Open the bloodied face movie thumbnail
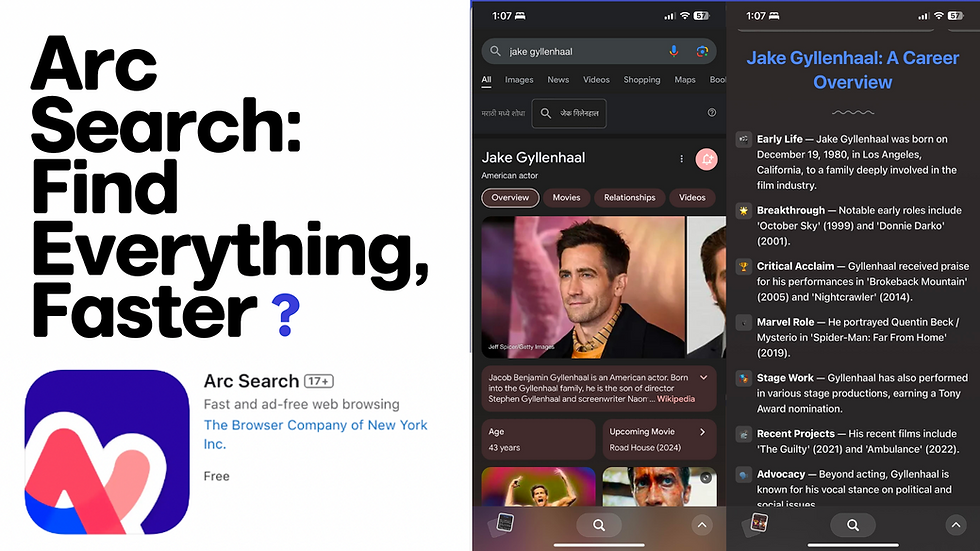 (x=659, y=487)
